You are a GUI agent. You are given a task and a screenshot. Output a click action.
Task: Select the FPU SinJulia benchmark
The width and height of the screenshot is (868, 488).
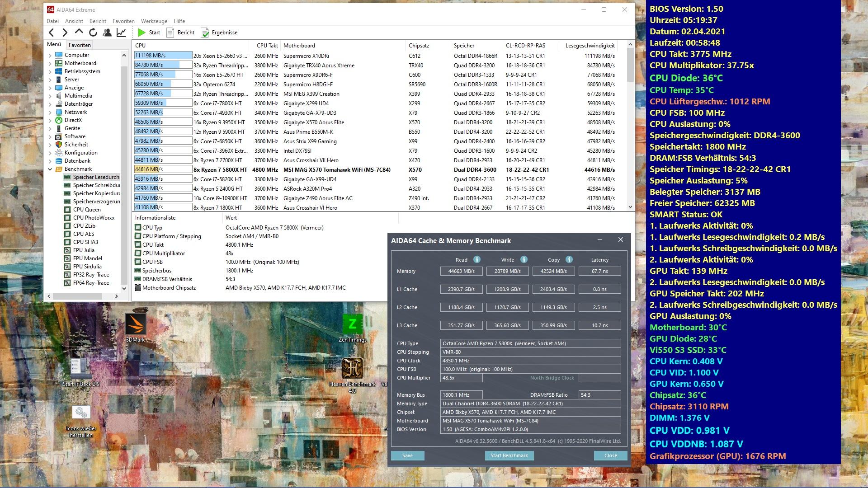(83, 267)
